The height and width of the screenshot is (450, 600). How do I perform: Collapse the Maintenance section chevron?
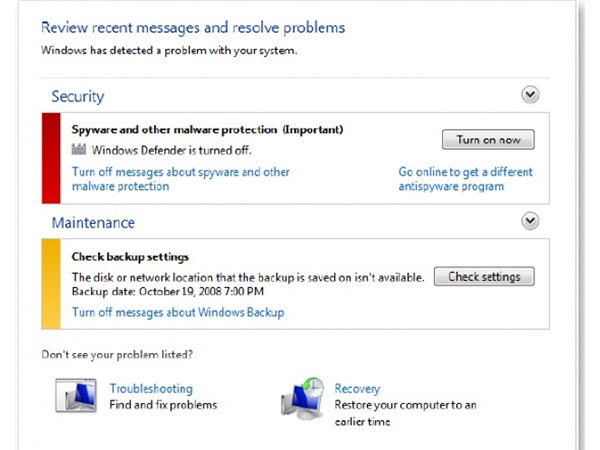pos(530,221)
